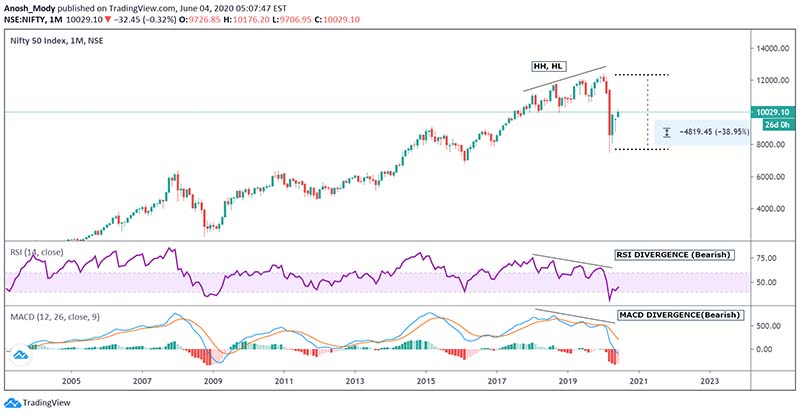Click the 75.00 level on RSI scale
This screenshot has width=800, height=415.
(x=767, y=258)
